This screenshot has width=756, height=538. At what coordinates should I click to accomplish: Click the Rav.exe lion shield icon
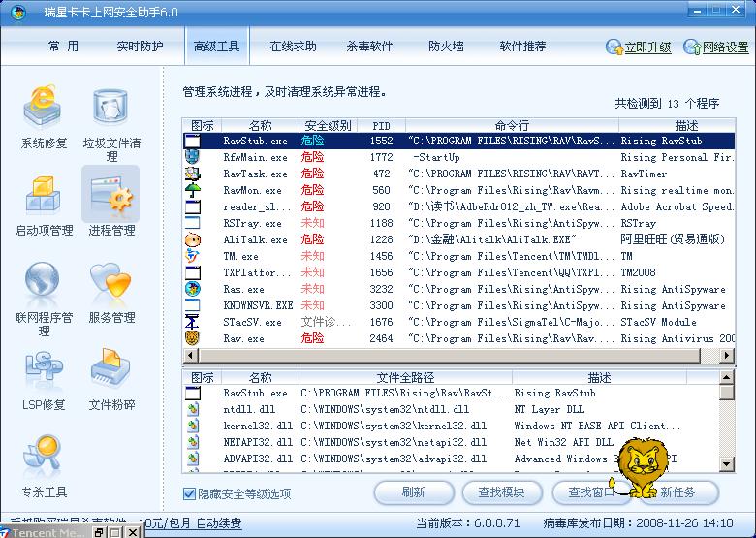(x=192, y=338)
